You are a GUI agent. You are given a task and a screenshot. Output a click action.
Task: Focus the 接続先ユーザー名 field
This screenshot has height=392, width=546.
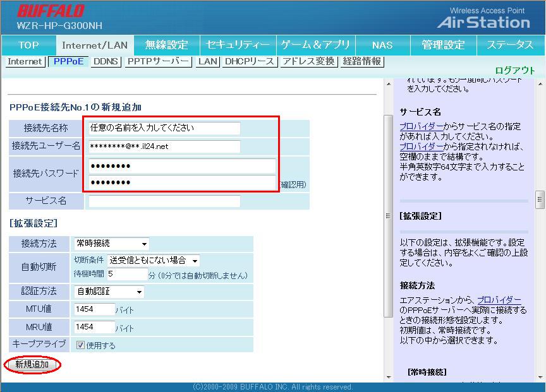pos(164,146)
